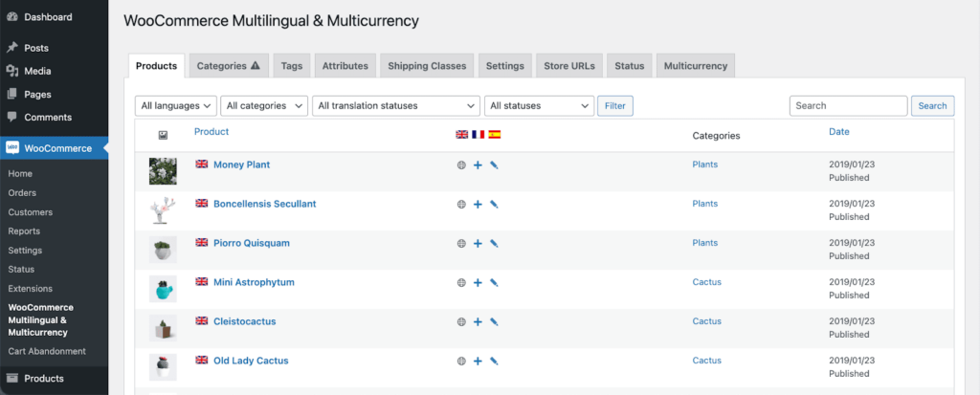Open the Cleistocactus product link
This screenshot has width=980, height=395.
coord(244,321)
